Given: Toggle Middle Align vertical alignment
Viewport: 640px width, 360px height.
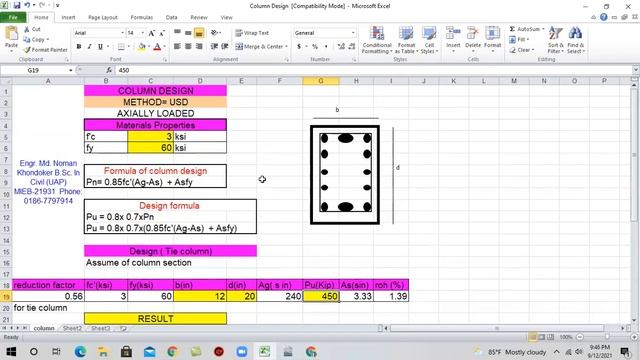Looking at the screenshot, I should click(x=188, y=33).
